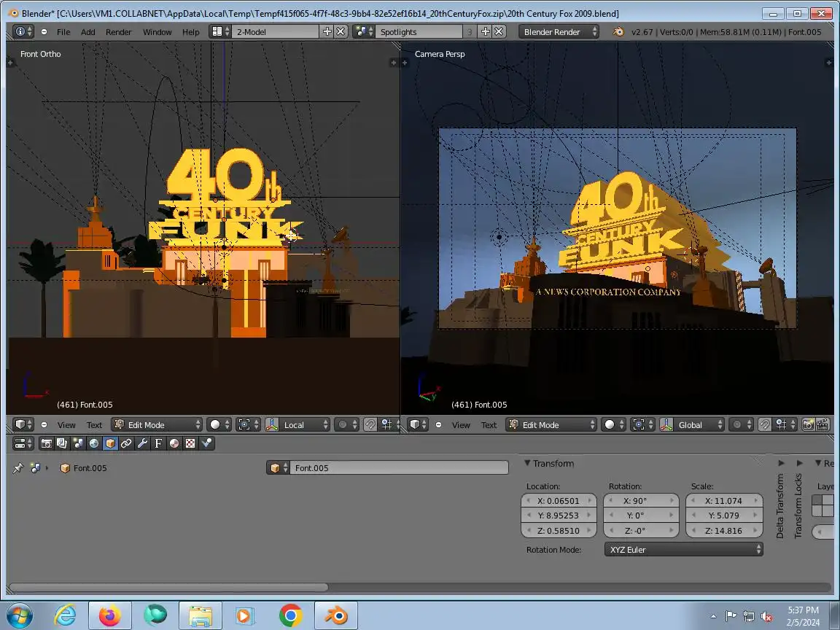Viewport: 840px width, 630px height.
Task: Toggle snap magnet in Camera view header
Action: pos(764,425)
